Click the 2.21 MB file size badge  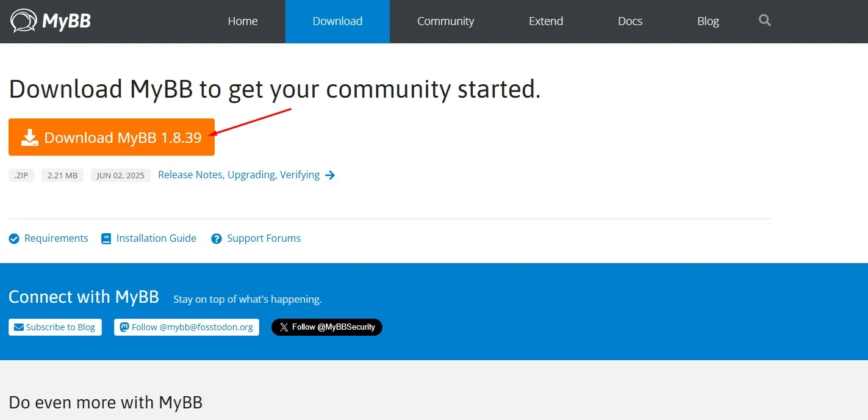coord(63,175)
